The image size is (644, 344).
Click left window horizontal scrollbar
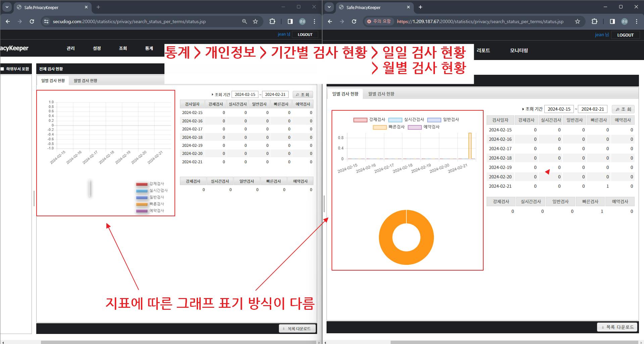coord(178,342)
